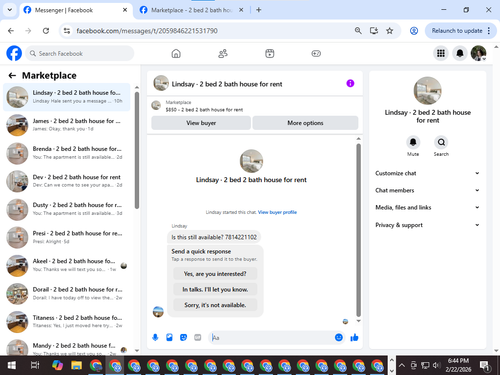Open the Friends icon in top navigation
The height and width of the screenshot is (375, 500).
[223, 53]
